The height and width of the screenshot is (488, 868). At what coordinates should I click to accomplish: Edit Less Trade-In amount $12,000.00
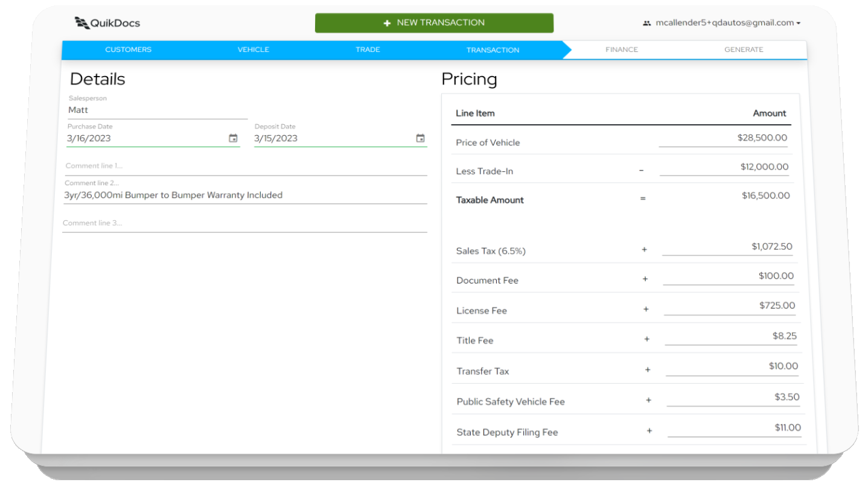tap(724, 167)
